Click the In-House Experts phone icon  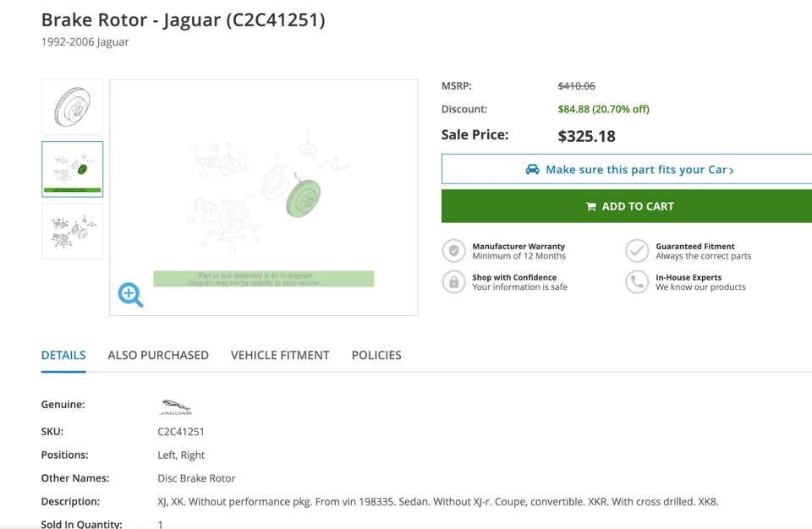(637, 282)
